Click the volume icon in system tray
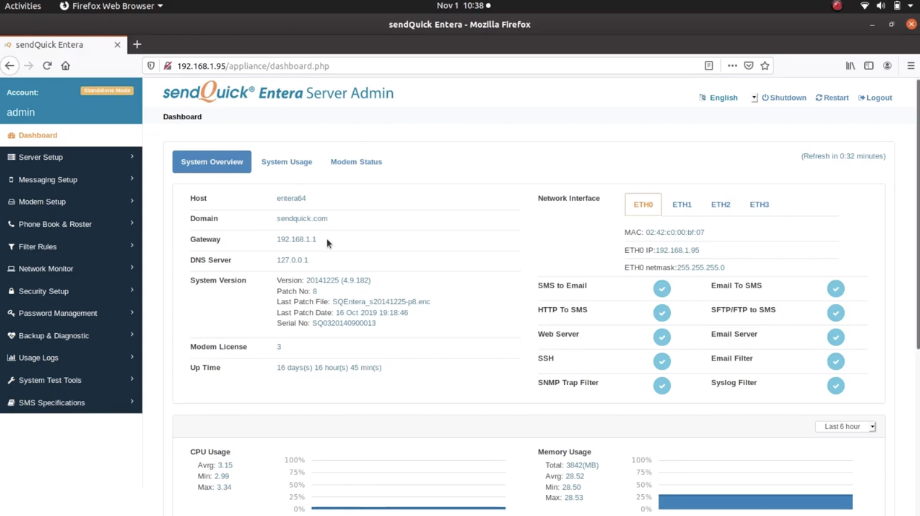 (x=881, y=6)
